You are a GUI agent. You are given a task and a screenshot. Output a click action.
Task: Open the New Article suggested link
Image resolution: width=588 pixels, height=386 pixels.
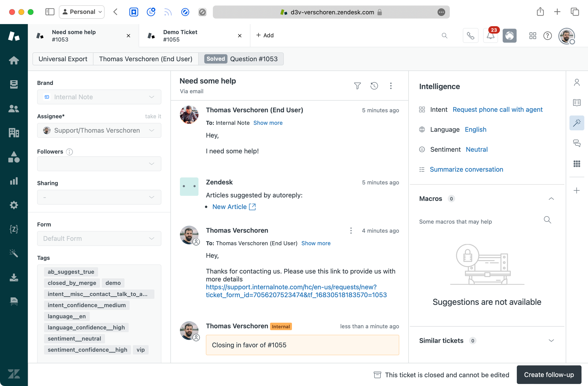pyautogui.click(x=230, y=207)
